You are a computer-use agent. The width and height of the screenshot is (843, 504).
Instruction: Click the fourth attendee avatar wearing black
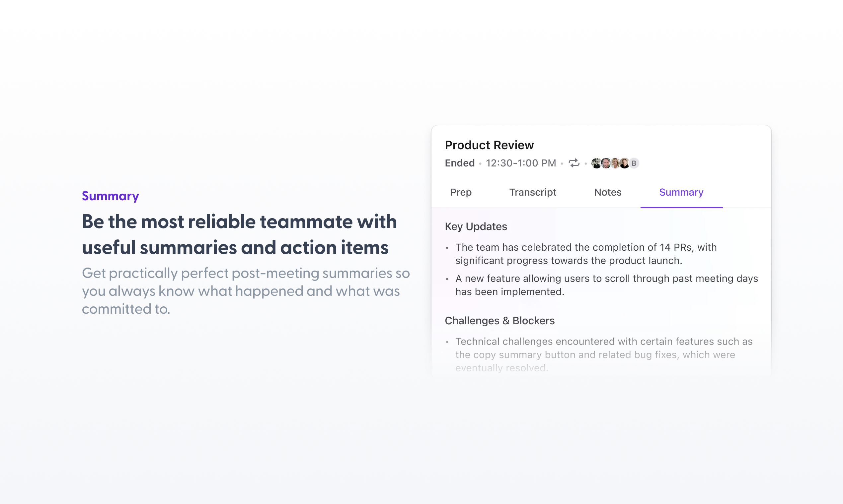pyautogui.click(x=624, y=163)
